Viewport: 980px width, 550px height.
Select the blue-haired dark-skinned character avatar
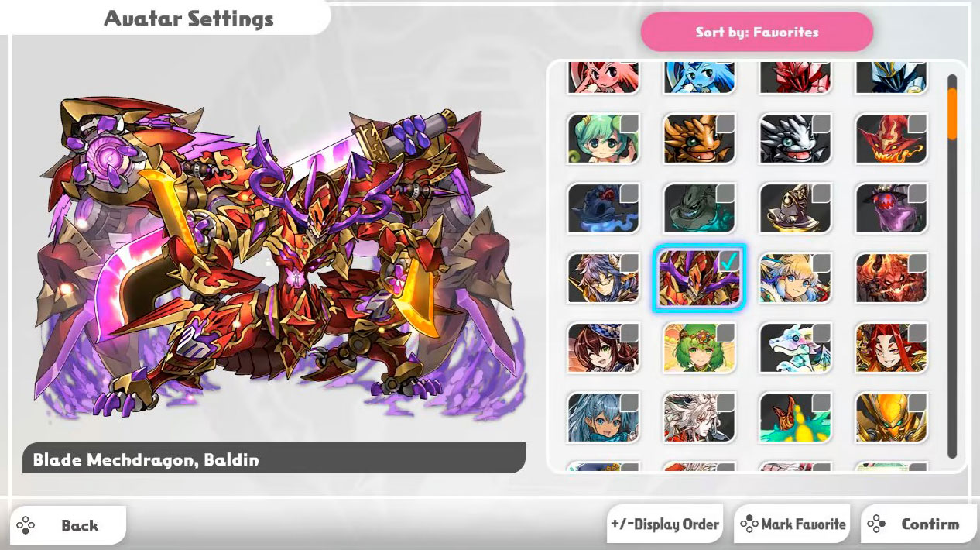(x=603, y=417)
